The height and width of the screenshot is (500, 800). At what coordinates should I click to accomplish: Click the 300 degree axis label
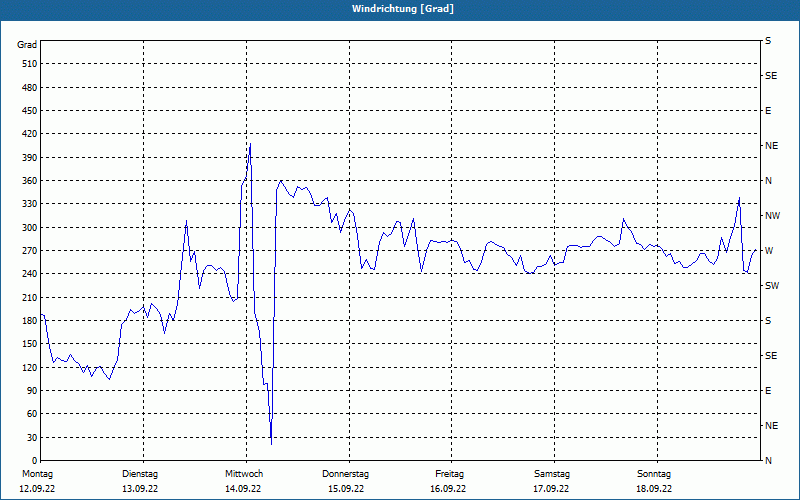(30, 228)
